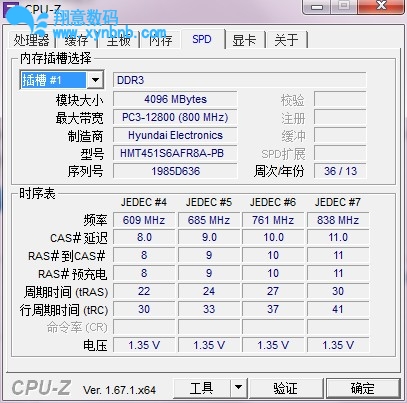Click the HMT451S6AFR8A-PB part number
The width and height of the screenshot is (407, 403).
[x=175, y=153]
